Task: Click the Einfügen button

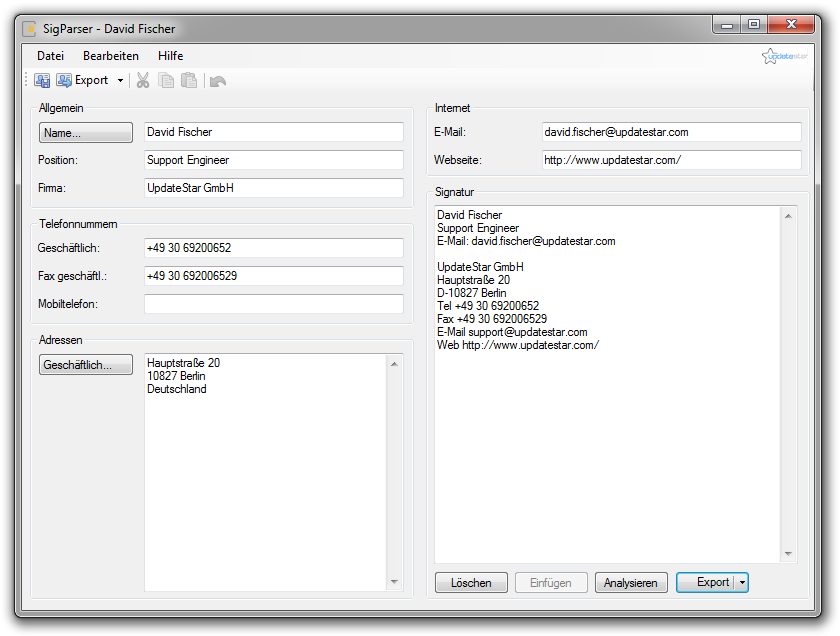Action: (x=551, y=582)
